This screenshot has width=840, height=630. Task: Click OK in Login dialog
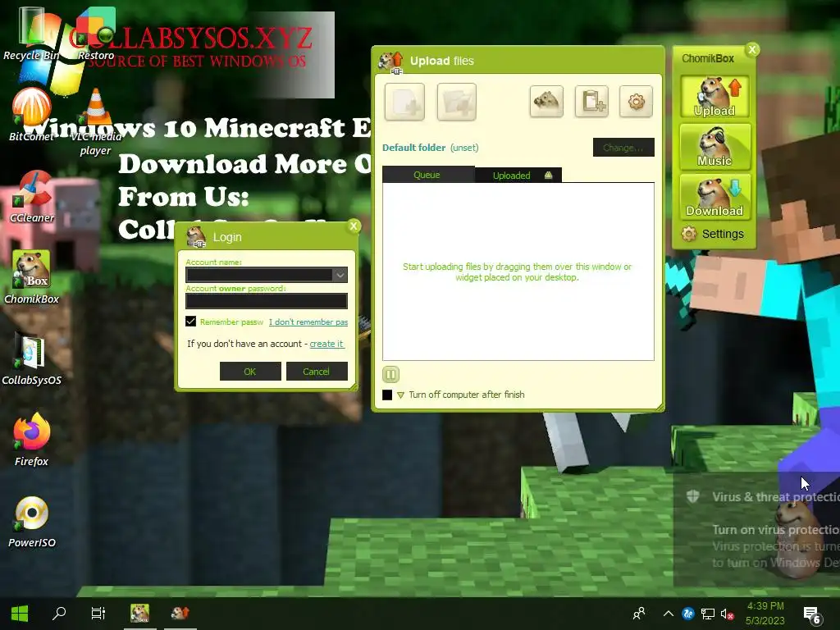[250, 372]
